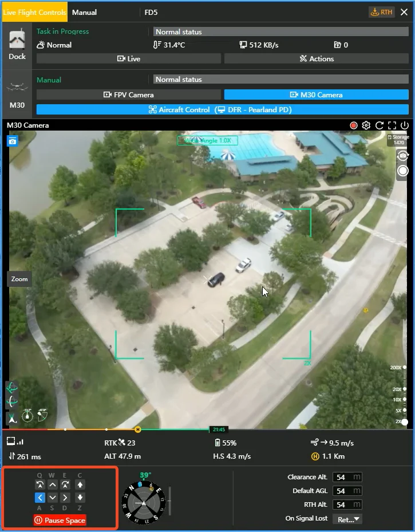Image resolution: width=415 pixels, height=532 pixels.
Task: Set zoom slider to 10X mark
Action: point(404,400)
